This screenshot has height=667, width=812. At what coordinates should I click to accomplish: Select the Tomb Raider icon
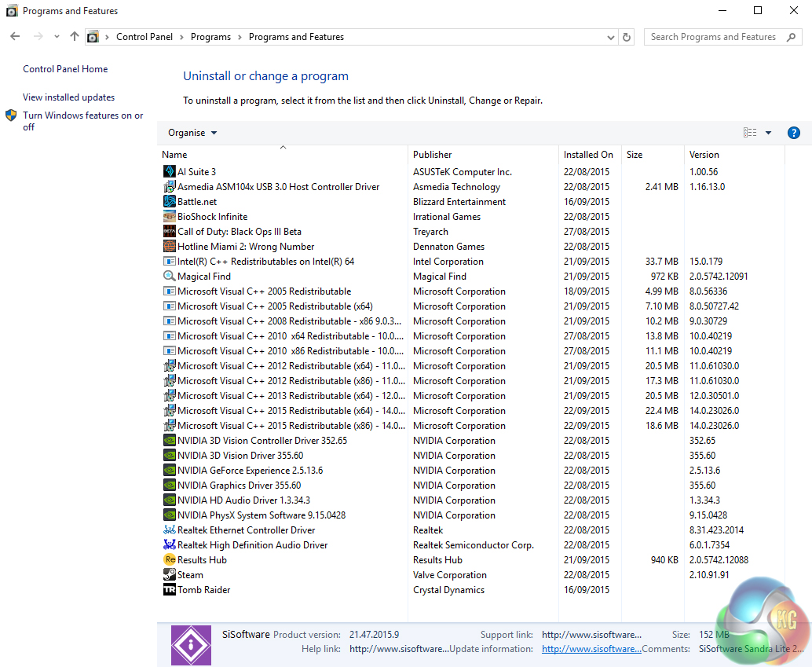pyautogui.click(x=169, y=590)
